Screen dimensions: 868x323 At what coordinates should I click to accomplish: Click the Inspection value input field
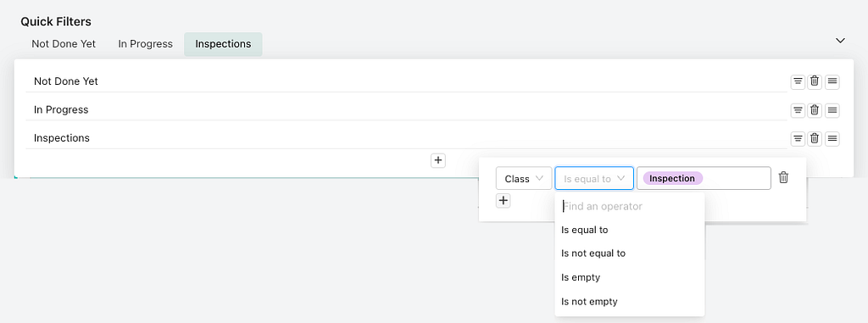click(x=704, y=178)
